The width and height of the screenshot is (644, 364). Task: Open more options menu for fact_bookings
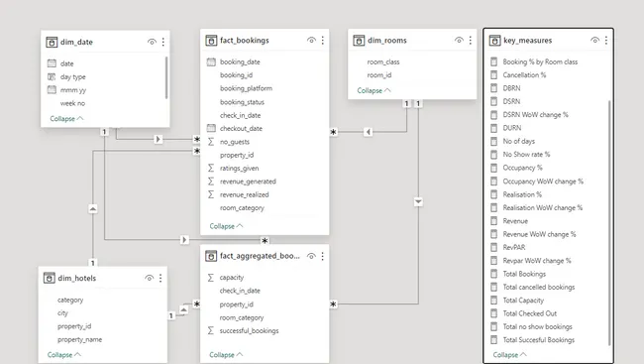[322, 41]
